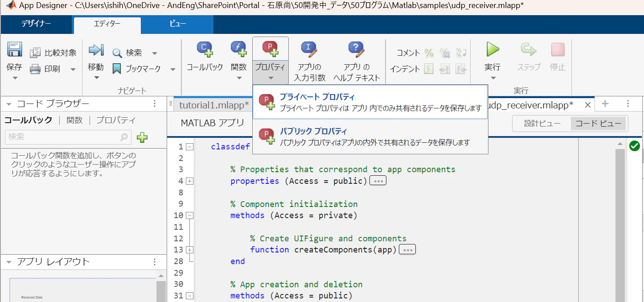The width and height of the screenshot is (644, 302).
Task: Switch to コード ビュー
Action: tap(598, 124)
